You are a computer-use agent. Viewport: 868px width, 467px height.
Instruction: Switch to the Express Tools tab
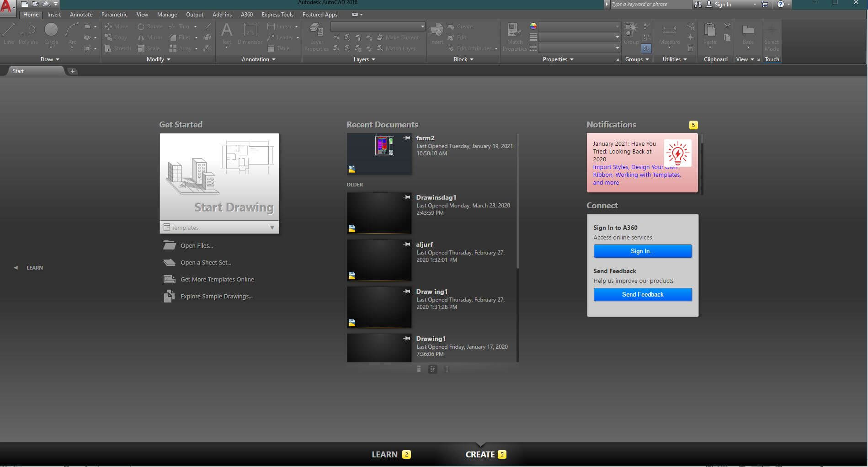pyautogui.click(x=277, y=15)
